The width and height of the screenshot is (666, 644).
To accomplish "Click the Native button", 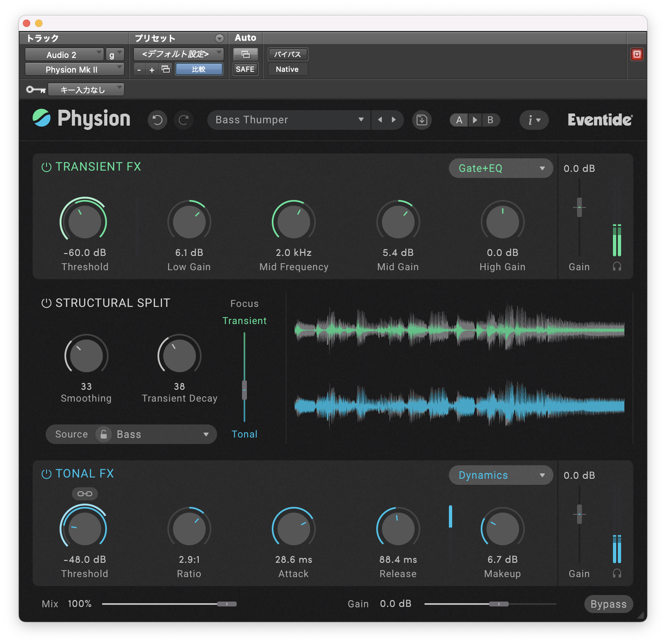I will click(288, 69).
